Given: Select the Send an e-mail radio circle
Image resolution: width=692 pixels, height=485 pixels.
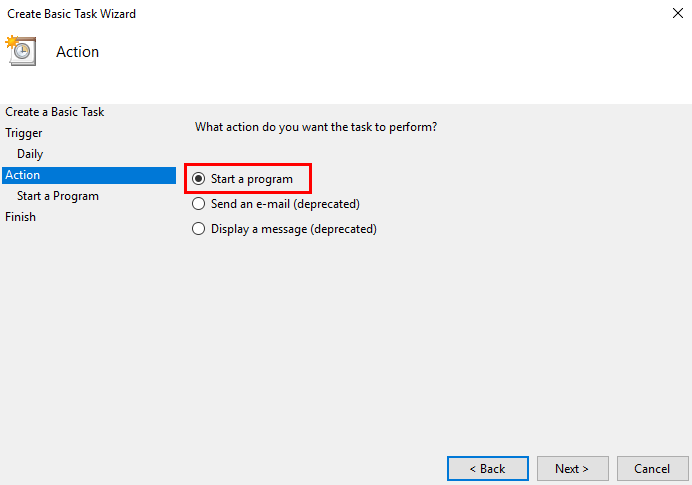Looking at the screenshot, I should pos(198,204).
